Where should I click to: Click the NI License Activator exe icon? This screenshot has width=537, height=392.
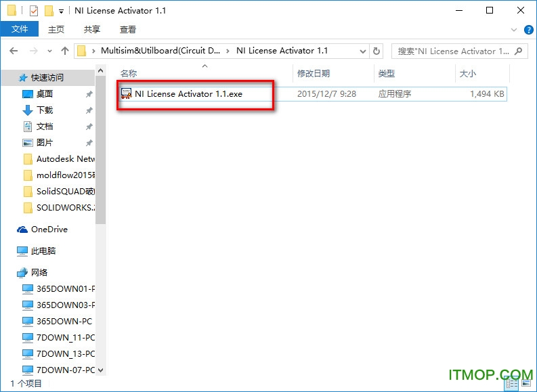(x=126, y=94)
